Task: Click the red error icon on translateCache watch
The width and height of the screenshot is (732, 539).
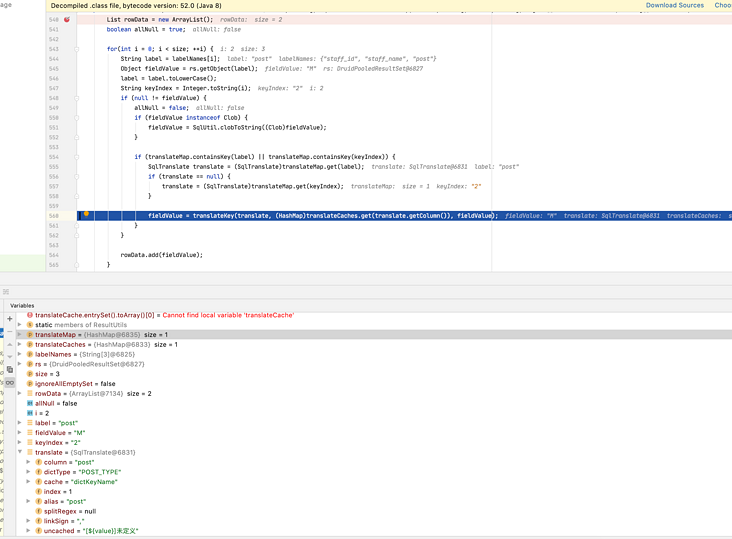Action: 29,315
